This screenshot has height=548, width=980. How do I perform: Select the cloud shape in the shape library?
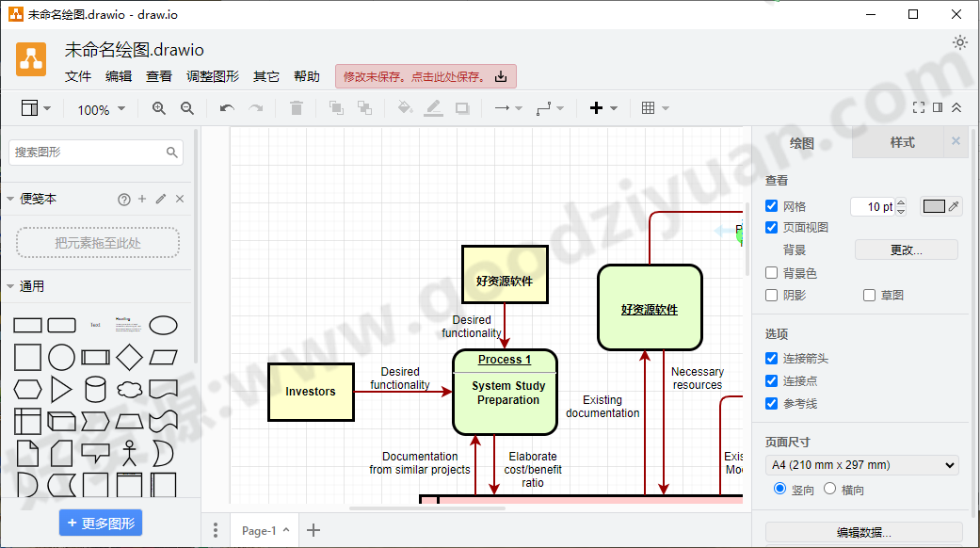pos(131,390)
